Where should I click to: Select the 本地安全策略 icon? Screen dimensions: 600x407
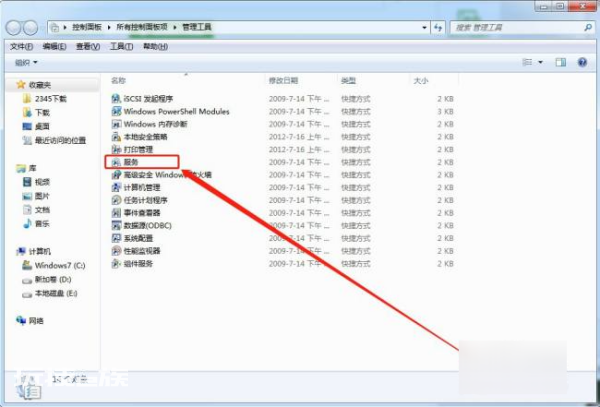click(x=116, y=137)
